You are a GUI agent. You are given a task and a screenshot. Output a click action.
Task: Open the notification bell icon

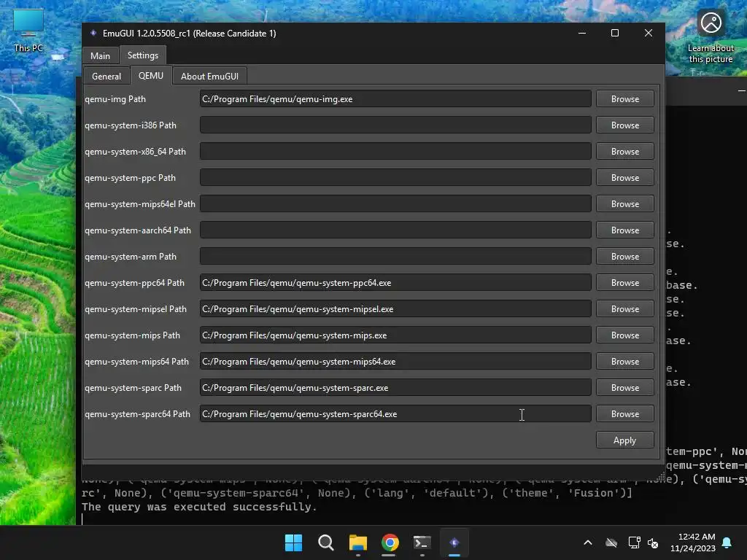pos(727,542)
